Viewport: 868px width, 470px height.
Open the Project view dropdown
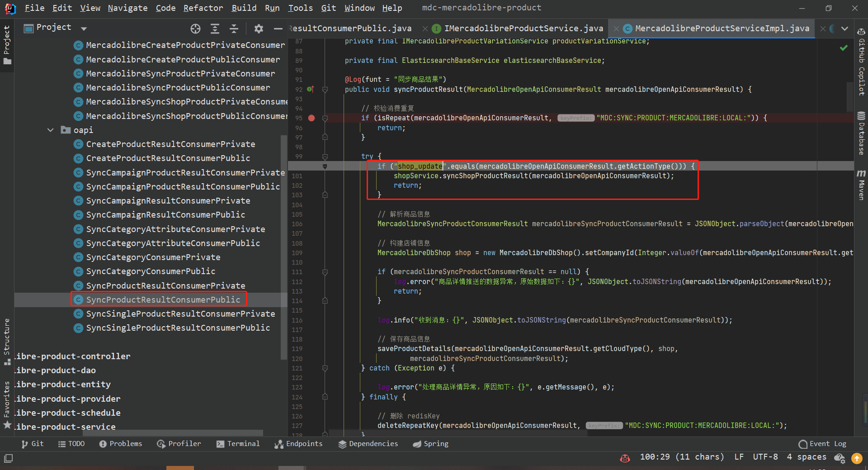[x=84, y=28]
